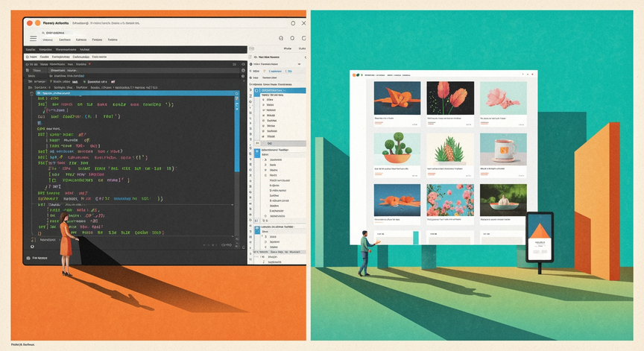The image size is (644, 351).
Task: Open the mug with orange logo thumbnail
Action: [503, 150]
